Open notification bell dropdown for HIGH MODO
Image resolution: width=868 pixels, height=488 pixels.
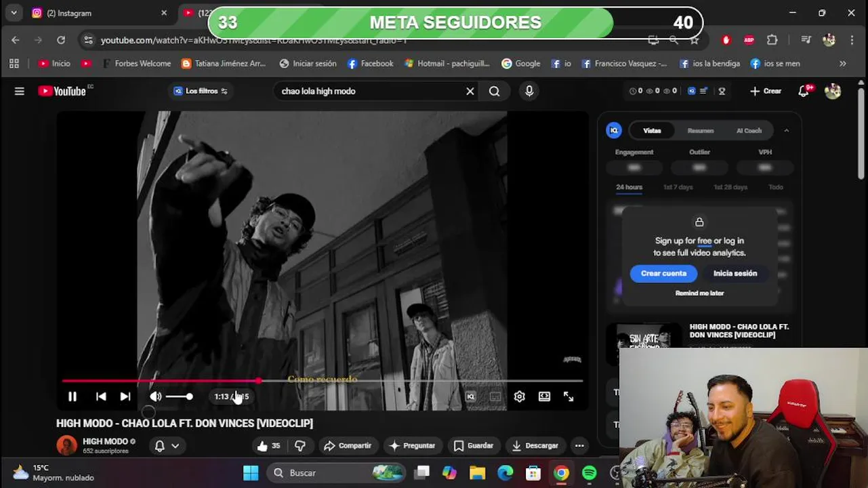[x=167, y=445]
